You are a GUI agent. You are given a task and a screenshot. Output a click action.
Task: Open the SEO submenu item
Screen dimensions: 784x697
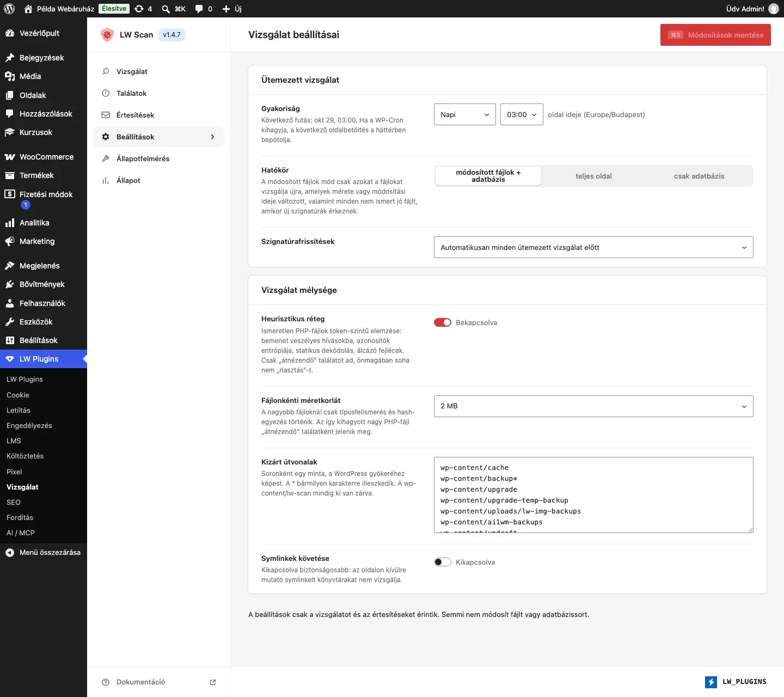14,502
